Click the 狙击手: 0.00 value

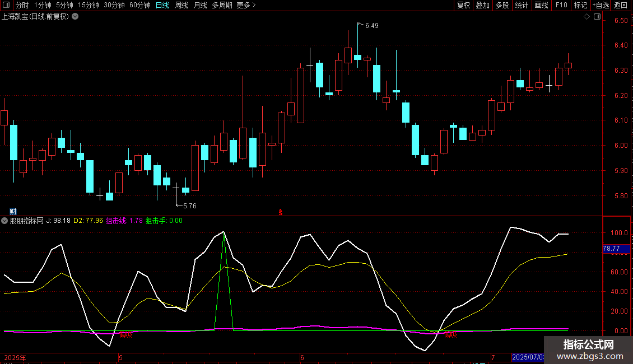click(x=164, y=221)
